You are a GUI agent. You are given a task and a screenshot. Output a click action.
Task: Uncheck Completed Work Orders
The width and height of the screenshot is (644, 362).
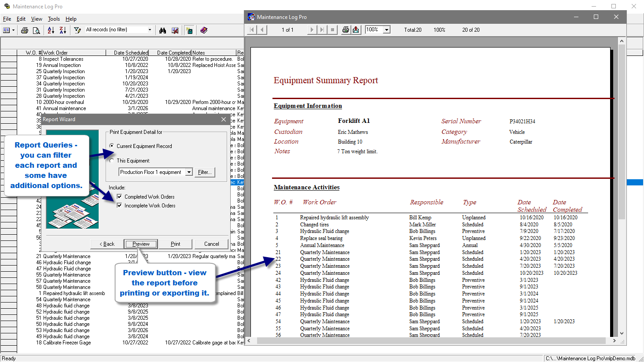coord(119,197)
